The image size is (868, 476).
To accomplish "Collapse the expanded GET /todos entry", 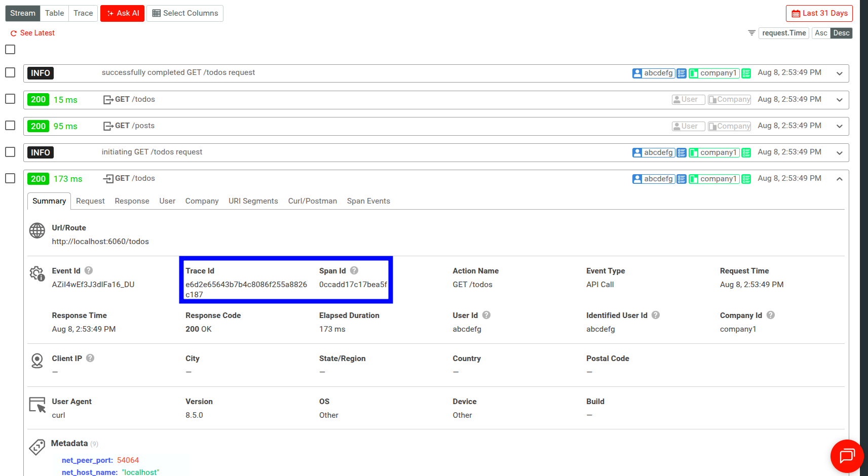I will 840,179.
